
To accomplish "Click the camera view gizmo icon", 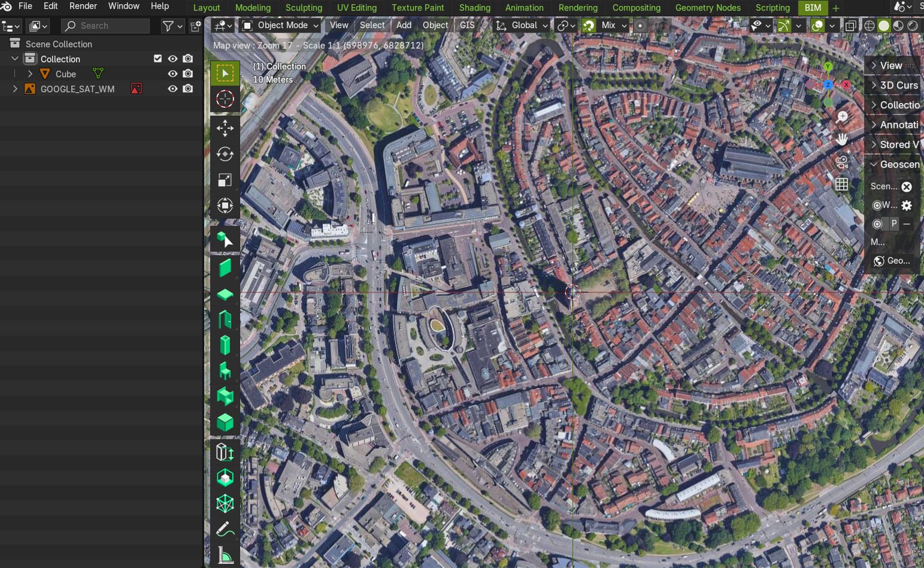I will point(841,162).
